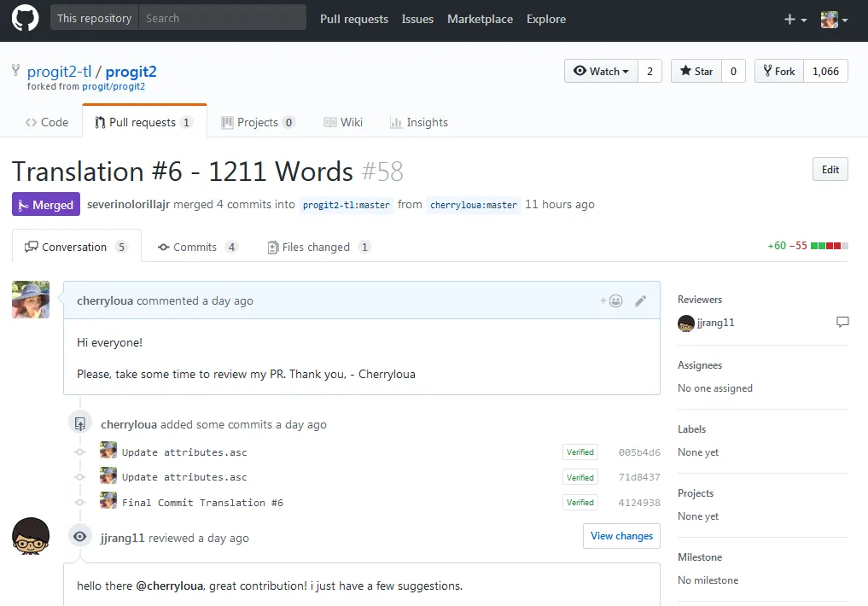Viewport: 868px width, 606px height.
Task: Switch to the Wiki tab
Action: (343, 122)
